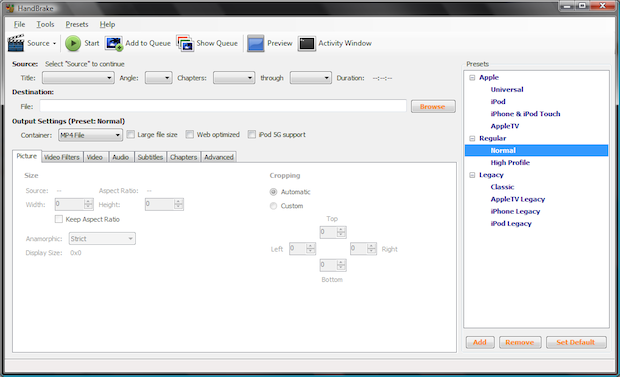
Task: Select the iPod Legacy preset
Action: [x=511, y=224]
